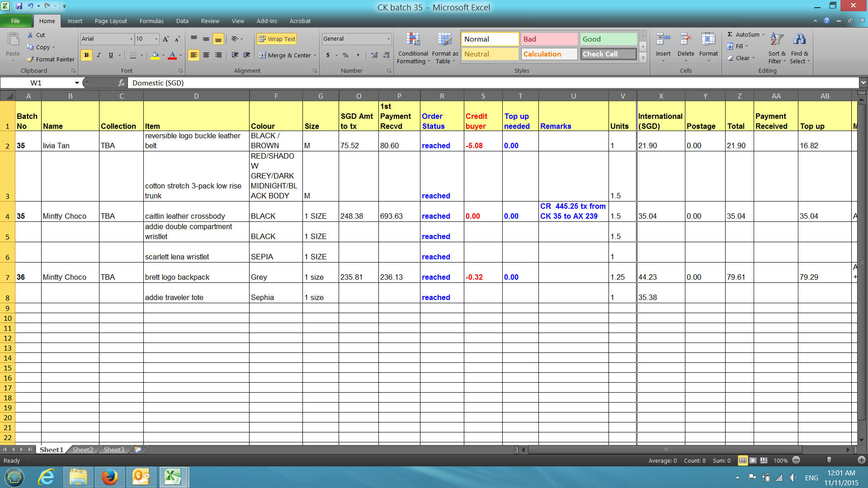Switch to the Insert ribbon tab
The height and width of the screenshot is (488, 868).
[75, 21]
